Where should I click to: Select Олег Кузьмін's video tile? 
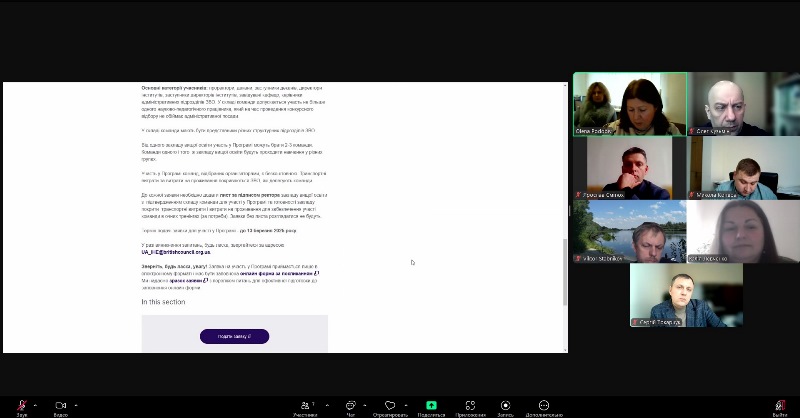coord(744,104)
